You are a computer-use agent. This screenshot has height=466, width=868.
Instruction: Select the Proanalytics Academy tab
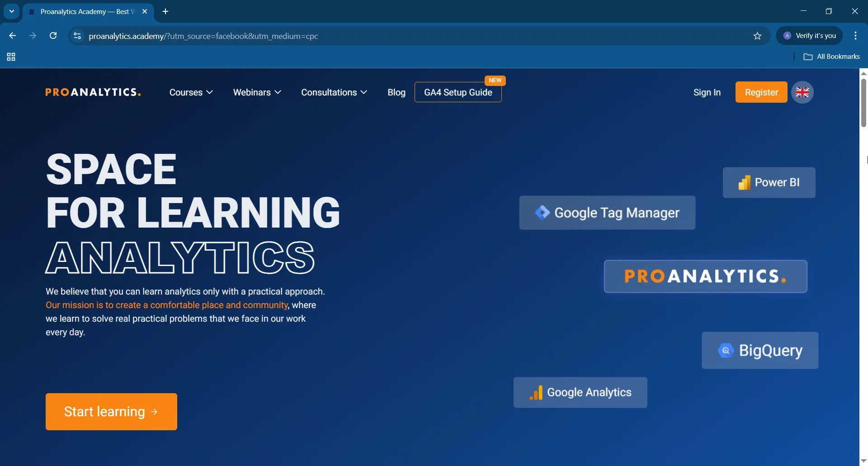88,12
